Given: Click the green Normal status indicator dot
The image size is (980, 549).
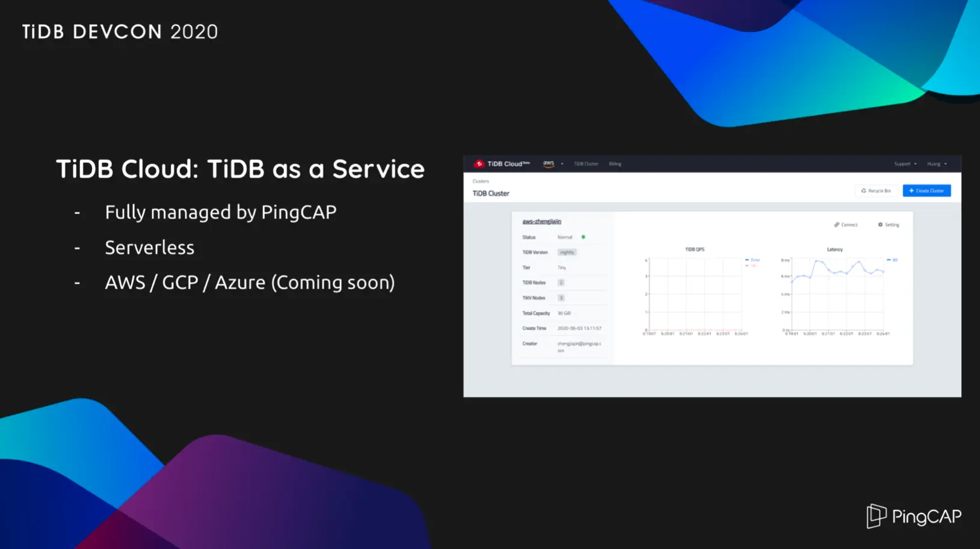Looking at the screenshot, I should pos(584,237).
